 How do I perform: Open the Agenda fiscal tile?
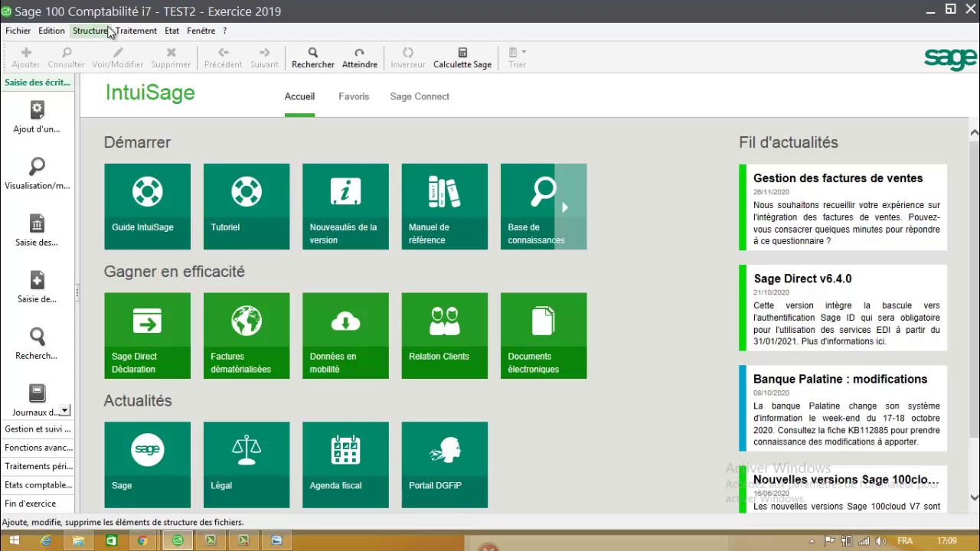click(345, 465)
